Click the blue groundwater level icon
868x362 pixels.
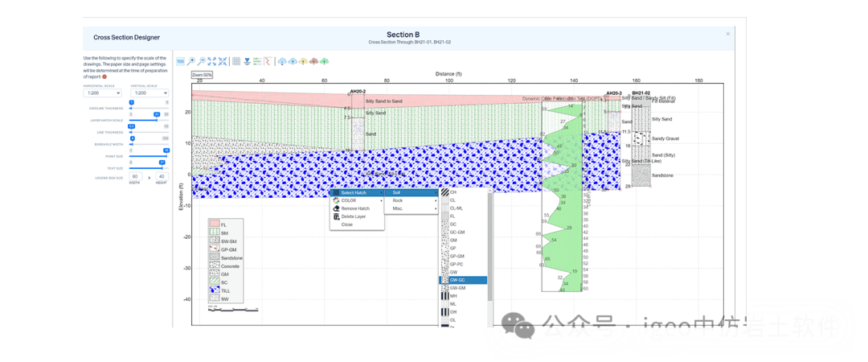click(x=247, y=61)
